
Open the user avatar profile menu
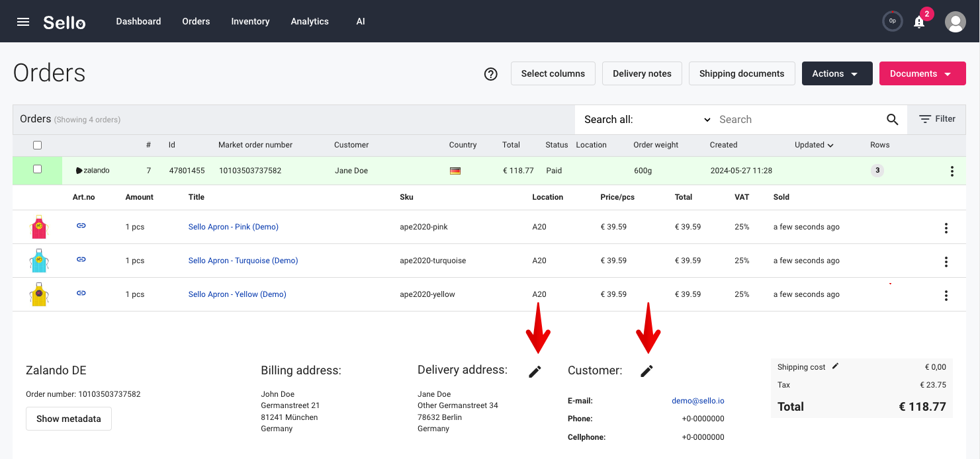tap(955, 22)
